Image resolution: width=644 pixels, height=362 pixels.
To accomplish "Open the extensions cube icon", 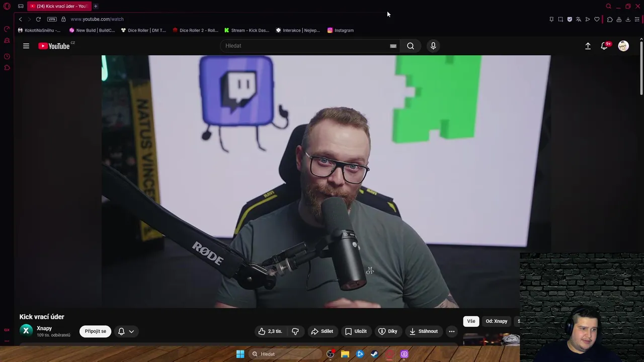I will pos(610,19).
